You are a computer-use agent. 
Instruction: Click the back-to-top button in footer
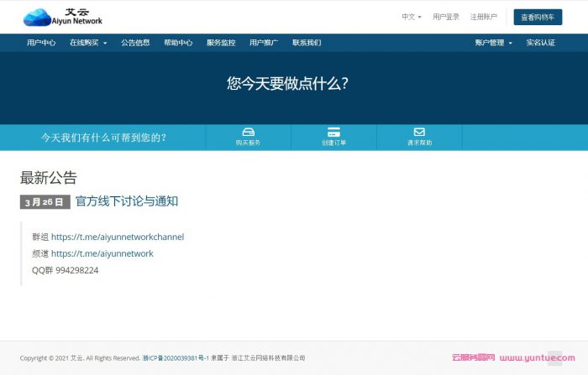tap(554, 357)
